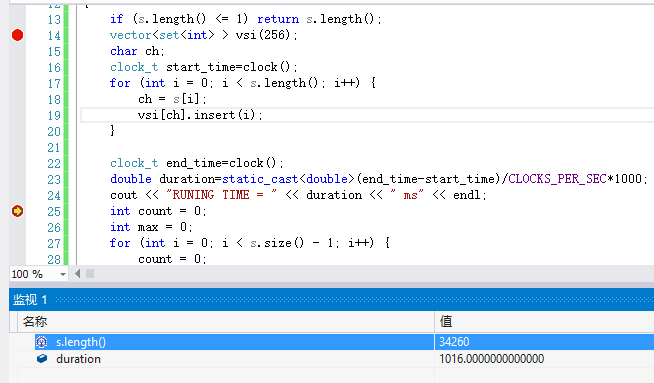Viewport: 654px width, 383px height.
Task: Click the 'int max = 0;' line
Action: pos(151,227)
